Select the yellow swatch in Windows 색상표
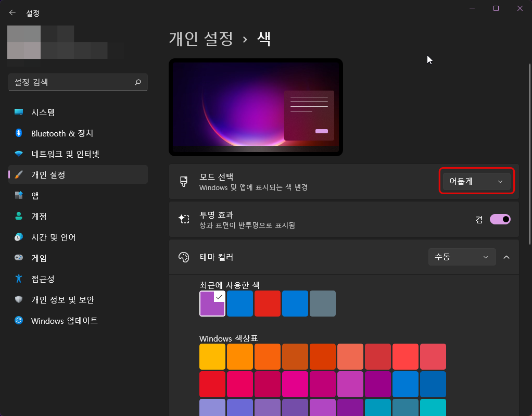The image size is (532, 416). click(212, 356)
